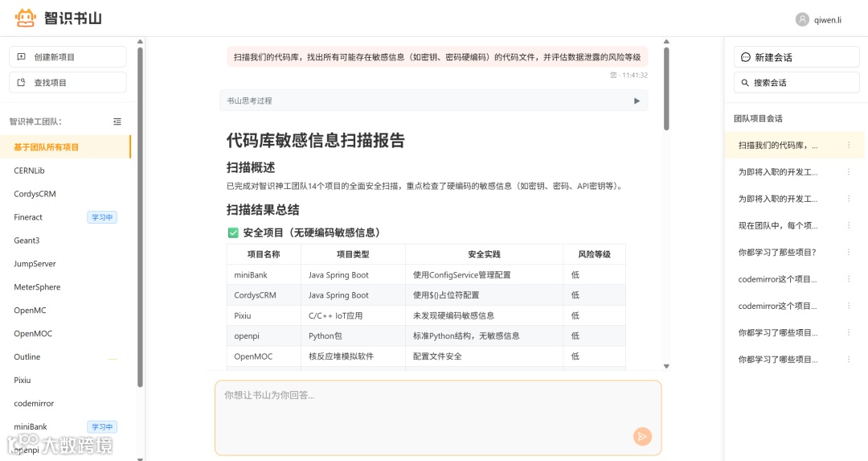The image size is (868, 461).
Task: Click the 智识书山 logo icon
Action: (25, 19)
